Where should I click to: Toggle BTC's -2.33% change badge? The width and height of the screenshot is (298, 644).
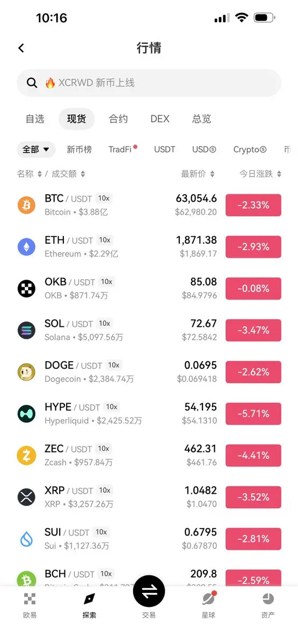[253, 205]
